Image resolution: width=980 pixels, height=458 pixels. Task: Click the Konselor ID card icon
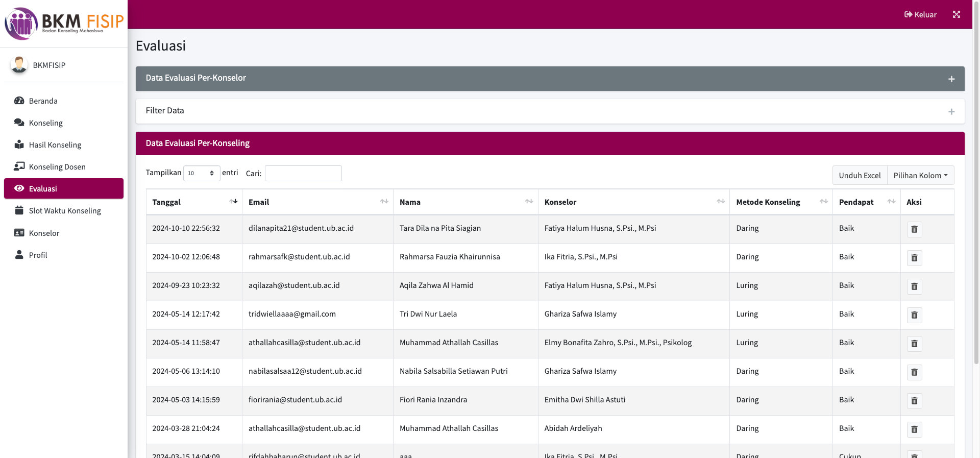click(x=19, y=233)
